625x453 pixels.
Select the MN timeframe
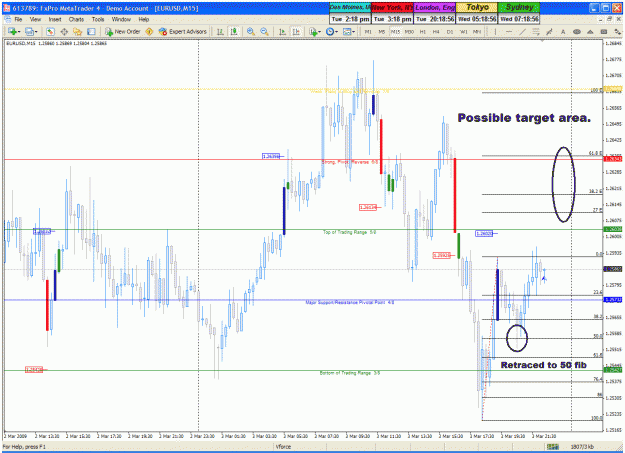(x=477, y=32)
